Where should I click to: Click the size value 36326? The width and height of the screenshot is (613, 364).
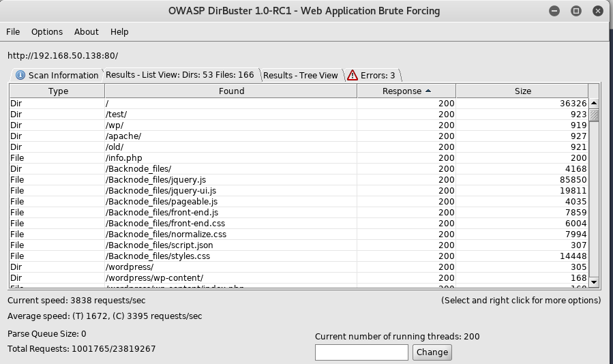point(573,103)
